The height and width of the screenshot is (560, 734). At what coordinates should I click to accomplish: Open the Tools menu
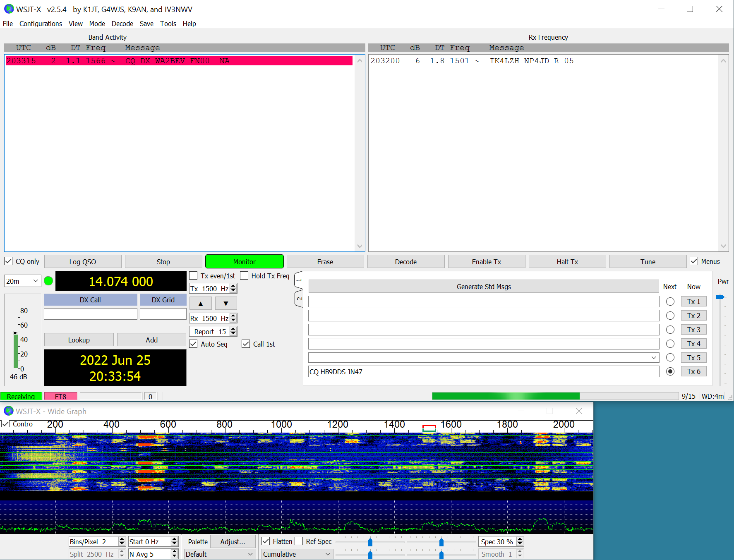168,24
